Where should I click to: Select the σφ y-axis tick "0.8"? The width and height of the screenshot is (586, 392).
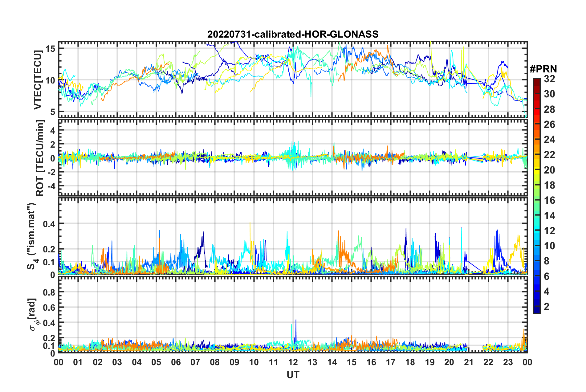coord(49,292)
